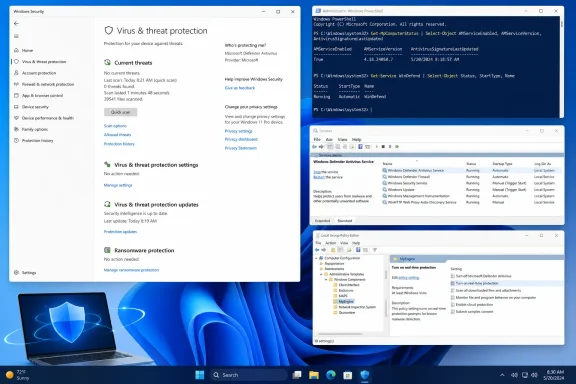This screenshot has height=384, width=576.
Task: Select Device security in the sidebar
Action: [x=31, y=107]
